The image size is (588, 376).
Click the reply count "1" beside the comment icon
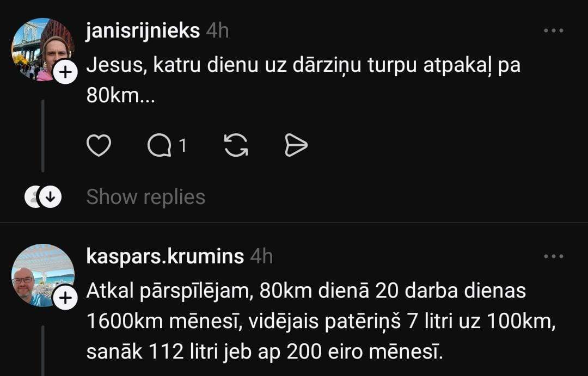(x=183, y=145)
